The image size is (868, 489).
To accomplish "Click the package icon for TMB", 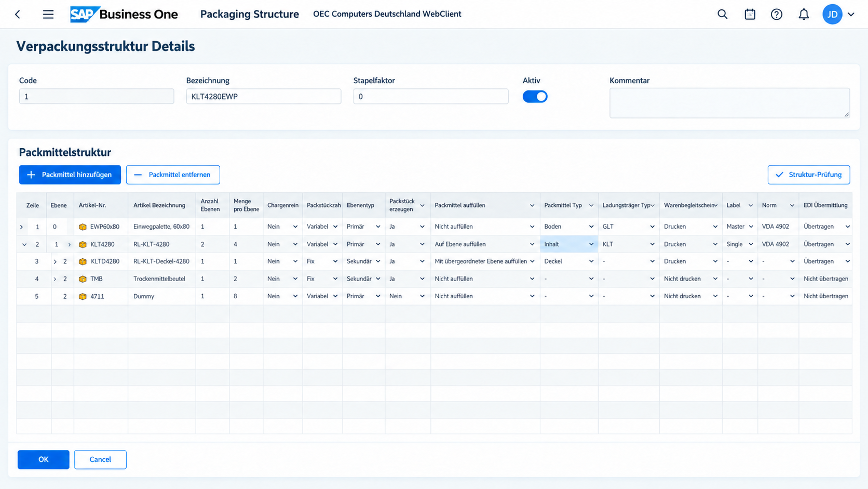I will (83, 280).
